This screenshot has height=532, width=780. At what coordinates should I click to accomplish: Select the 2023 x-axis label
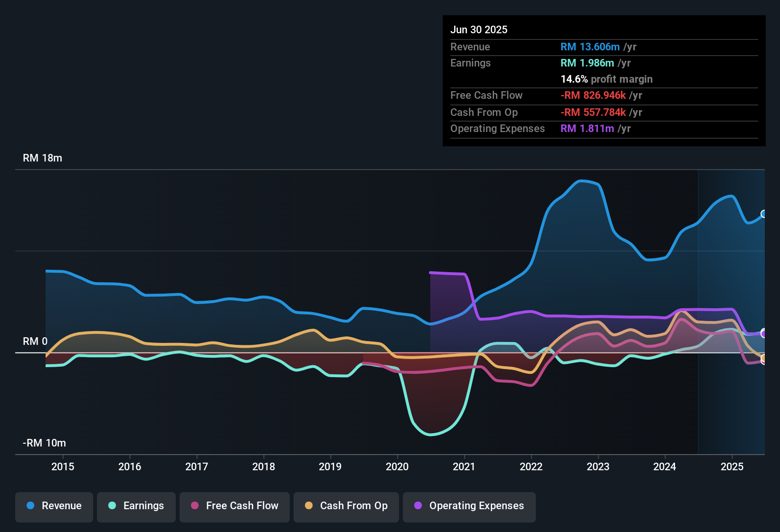[598, 466]
